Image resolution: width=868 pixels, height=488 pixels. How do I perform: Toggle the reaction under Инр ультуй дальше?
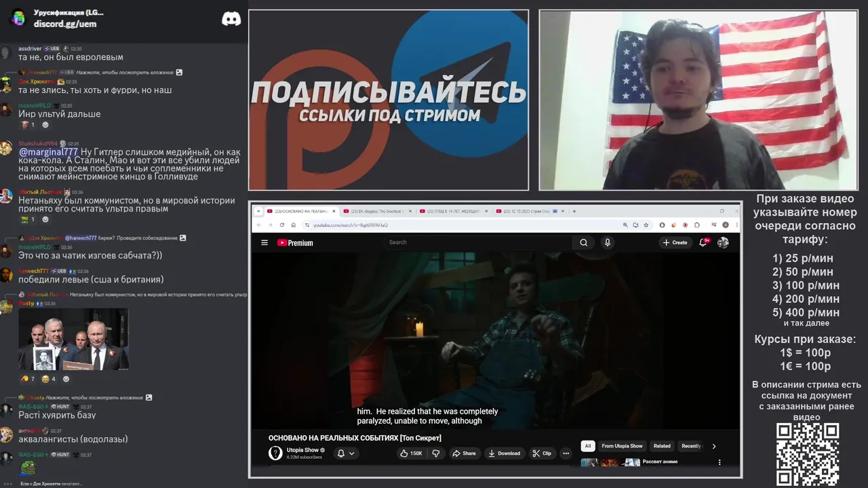click(27, 125)
